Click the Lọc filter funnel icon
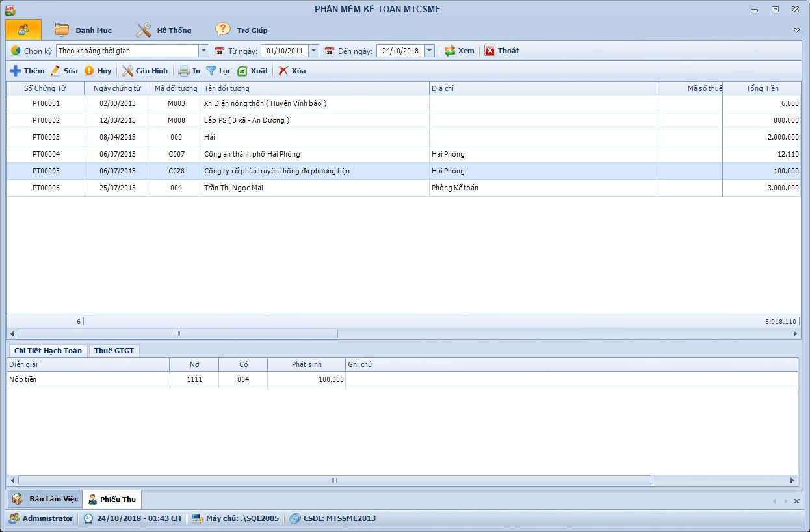810x532 pixels. 211,71
